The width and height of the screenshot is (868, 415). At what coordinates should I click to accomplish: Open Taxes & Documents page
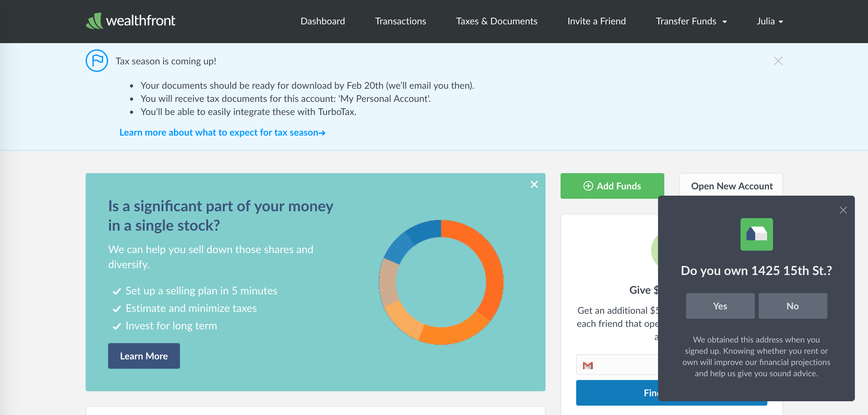click(496, 21)
